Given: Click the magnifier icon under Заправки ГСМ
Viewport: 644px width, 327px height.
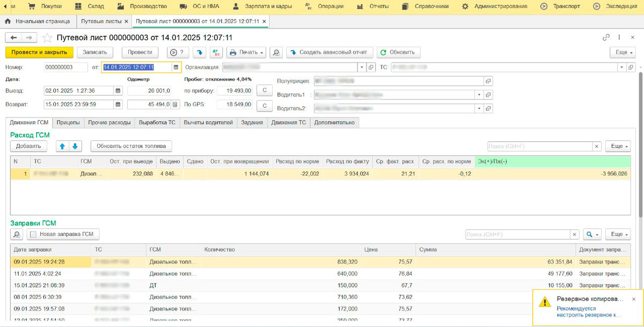Looking at the screenshot, I should click(x=17, y=234).
